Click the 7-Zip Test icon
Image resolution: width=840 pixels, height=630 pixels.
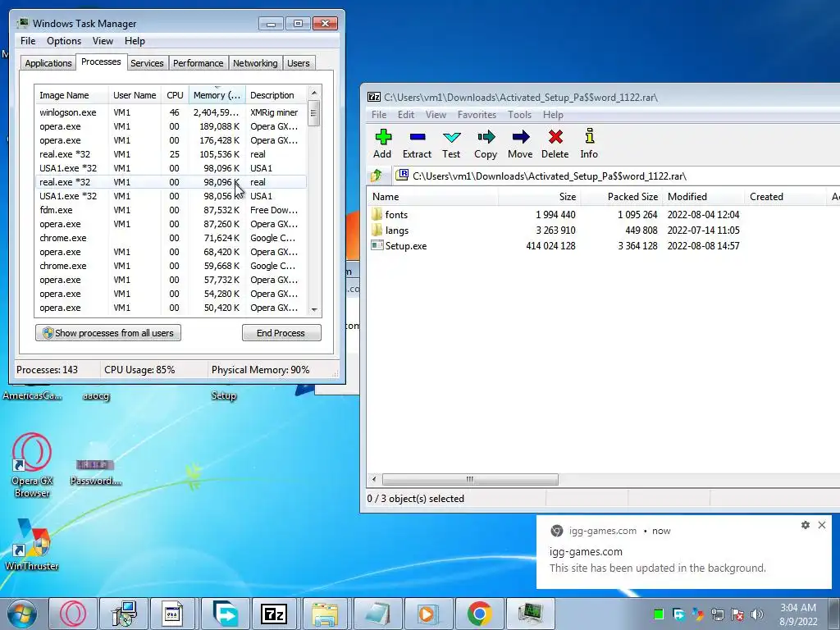(451, 137)
